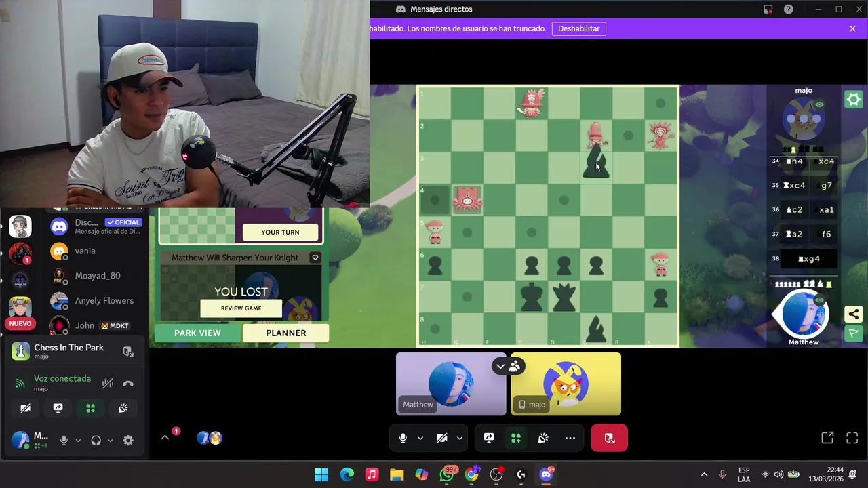868x488 pixels.
Task: Click the eye icon on Matthew's game avatar
Action: [819, 300]
